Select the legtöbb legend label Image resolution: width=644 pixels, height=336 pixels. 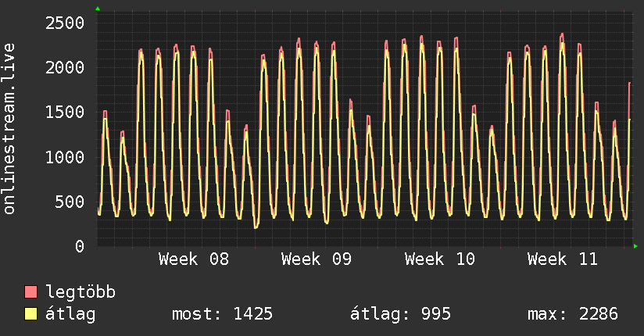(80, 292)
